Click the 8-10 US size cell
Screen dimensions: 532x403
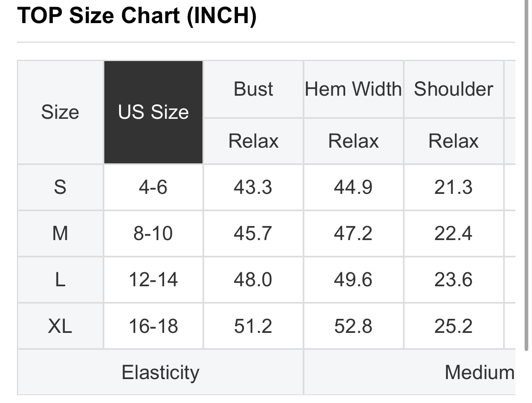153,233
